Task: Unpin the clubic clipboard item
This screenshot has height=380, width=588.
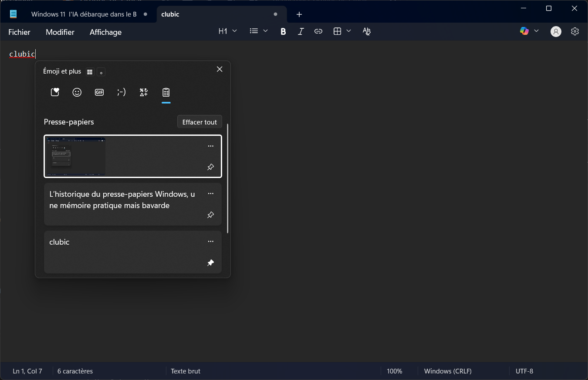Action: pos(211,263)
